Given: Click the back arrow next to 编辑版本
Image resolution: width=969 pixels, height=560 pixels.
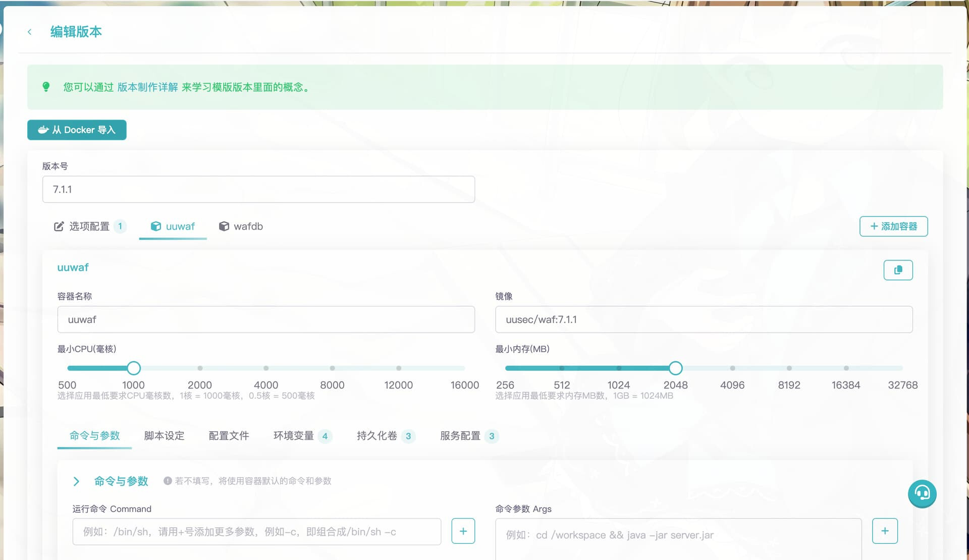Looking at the screenshot, I should [30, 32].
